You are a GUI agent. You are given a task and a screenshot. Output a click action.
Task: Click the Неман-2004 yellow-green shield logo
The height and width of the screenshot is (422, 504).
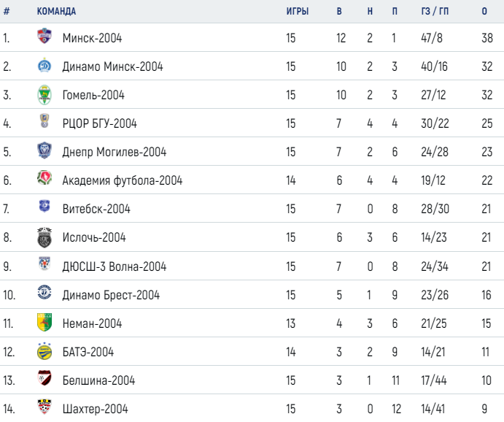44,322
